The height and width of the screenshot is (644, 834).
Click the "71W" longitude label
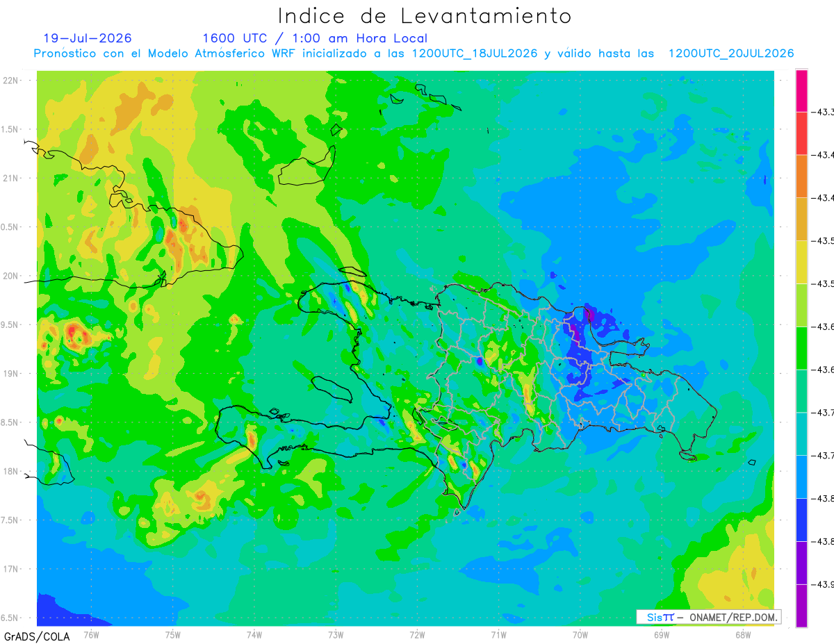498,634
